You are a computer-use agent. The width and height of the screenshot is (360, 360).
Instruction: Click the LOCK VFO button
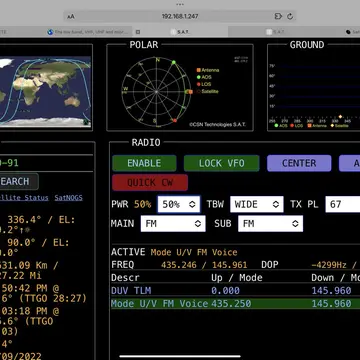(x=222, y=163)
